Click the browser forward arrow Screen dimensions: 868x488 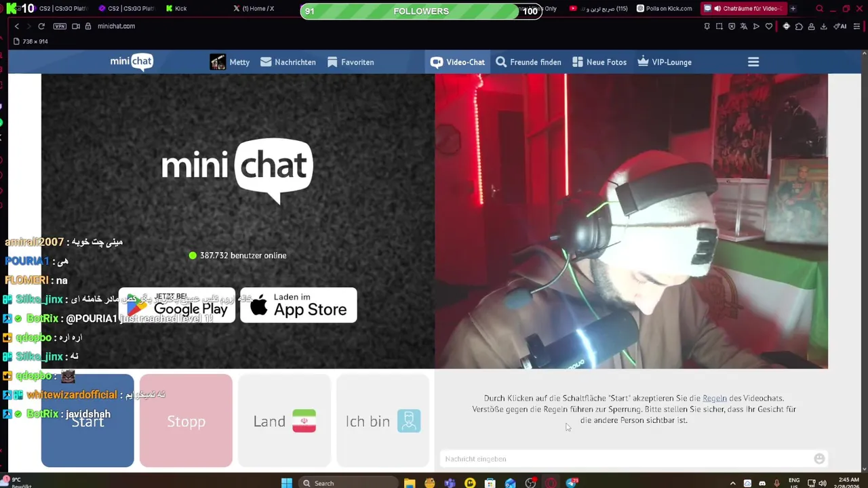tap(28, 26)
